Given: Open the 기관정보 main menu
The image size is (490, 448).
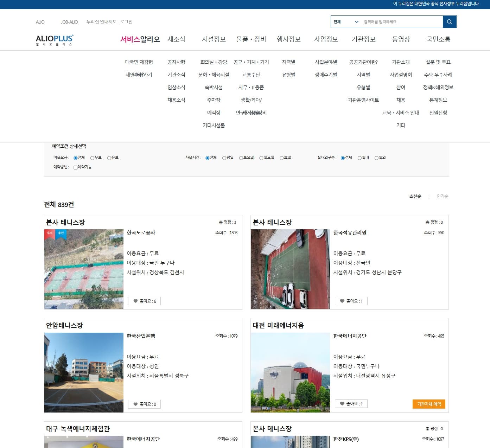Looking at the screenshot, I should click(363, 39).
